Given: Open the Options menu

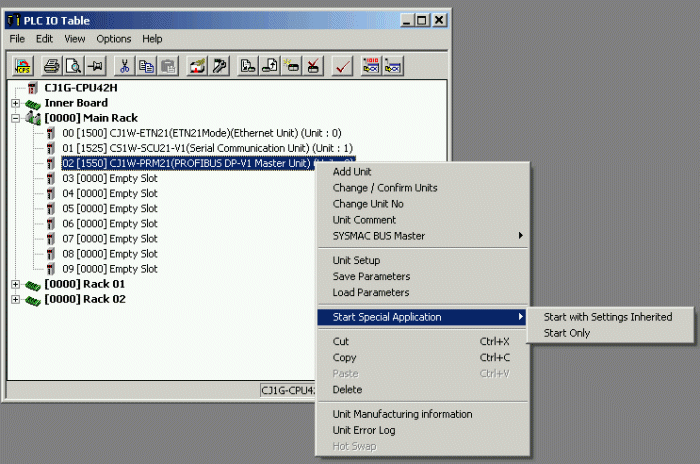Looking at the screenshot, I should tap(114, 39).
